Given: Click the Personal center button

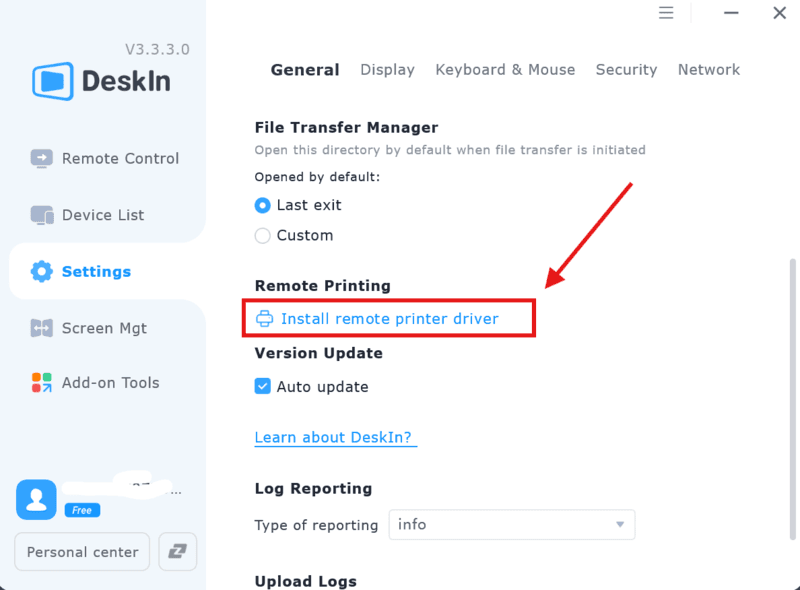Looking at the screenshot, I should (x=81, y=551).
